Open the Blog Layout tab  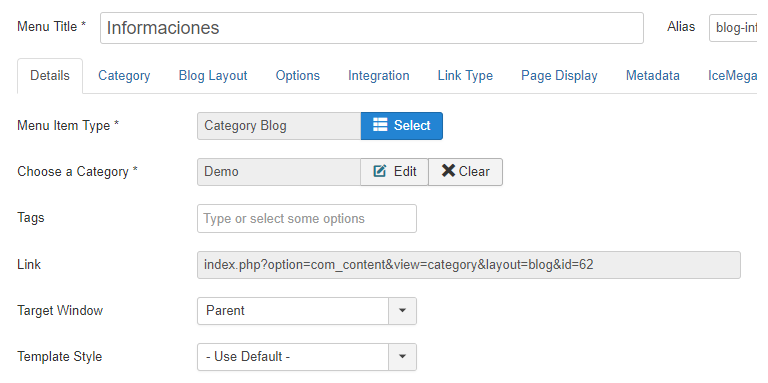coord(213,76)
